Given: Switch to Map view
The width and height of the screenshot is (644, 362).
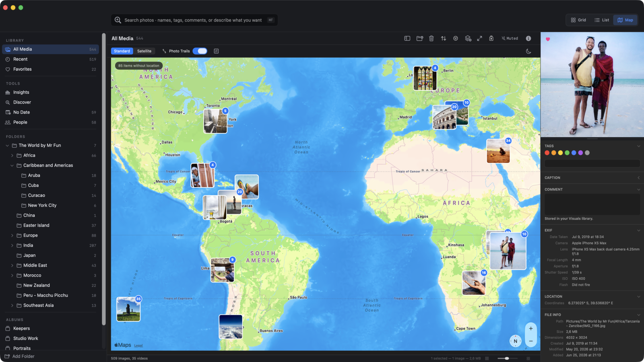Looking at the screenshot, I should click(x=625, y=20).
